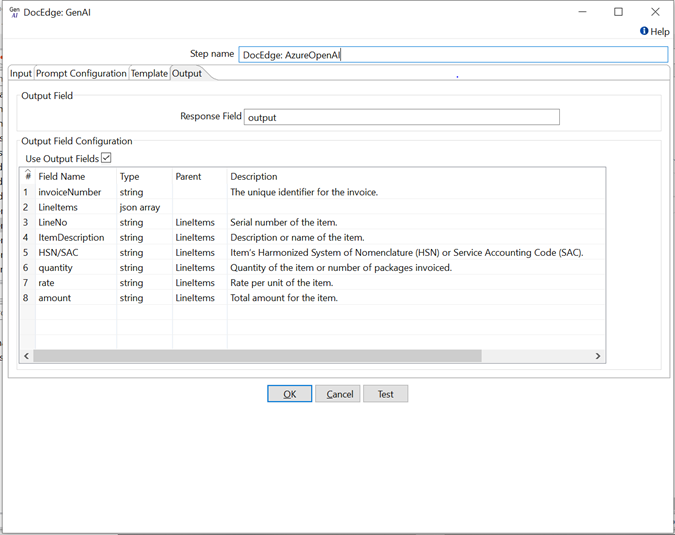
Task: Click the row number column header icon
Action: coord(27,176)
